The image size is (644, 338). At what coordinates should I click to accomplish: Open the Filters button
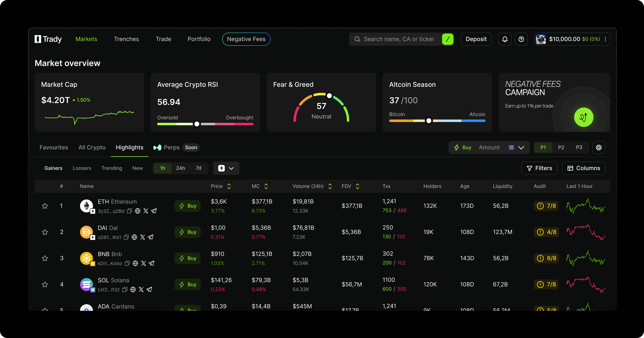539,168
